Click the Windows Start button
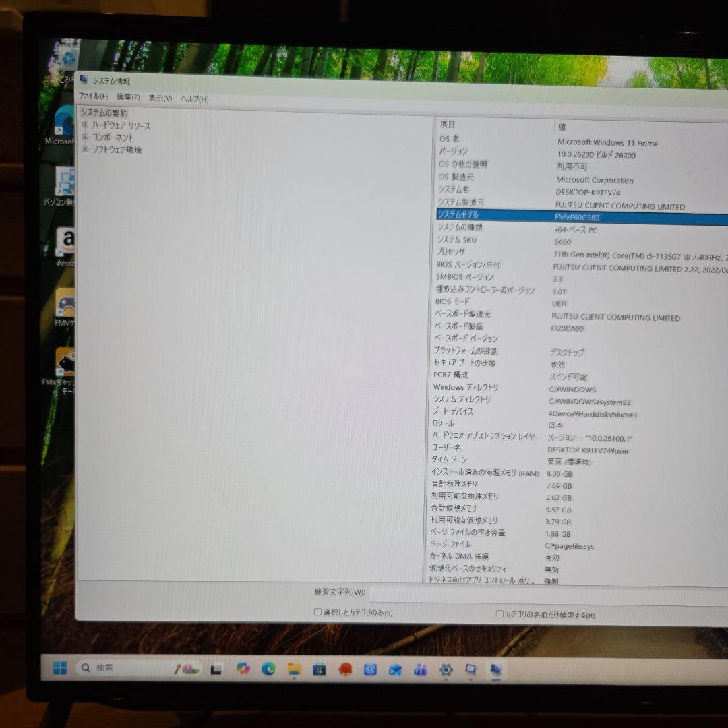728x728 pixels. 59,669
